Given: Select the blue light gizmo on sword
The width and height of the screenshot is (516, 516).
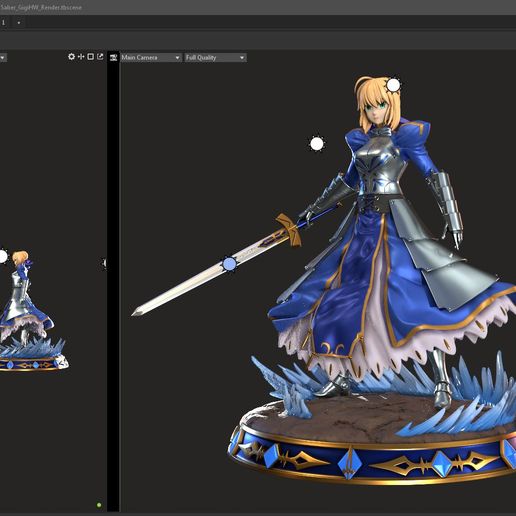Looking at the screenshot, I should [229, 264].
